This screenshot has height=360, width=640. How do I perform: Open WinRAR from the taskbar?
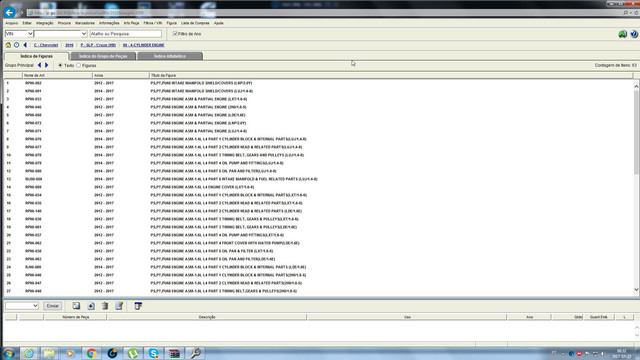[174, 353]
